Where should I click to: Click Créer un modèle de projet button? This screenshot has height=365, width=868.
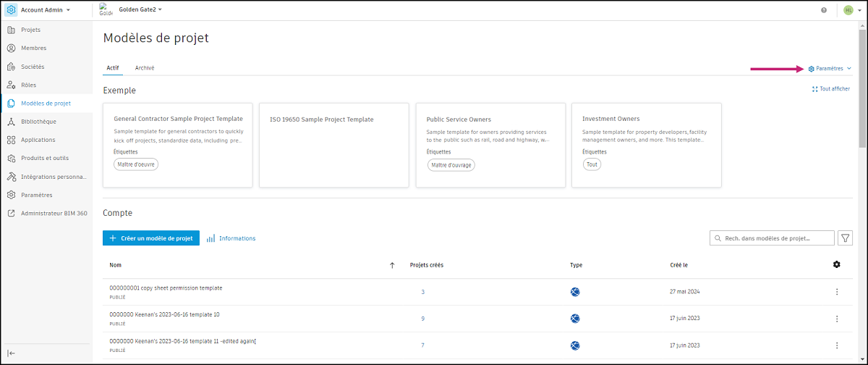151,238
